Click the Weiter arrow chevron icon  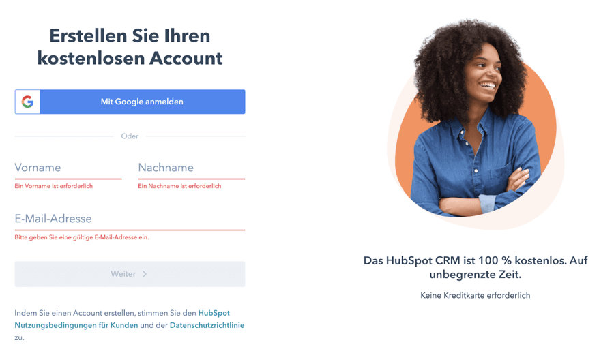[145, 274]
